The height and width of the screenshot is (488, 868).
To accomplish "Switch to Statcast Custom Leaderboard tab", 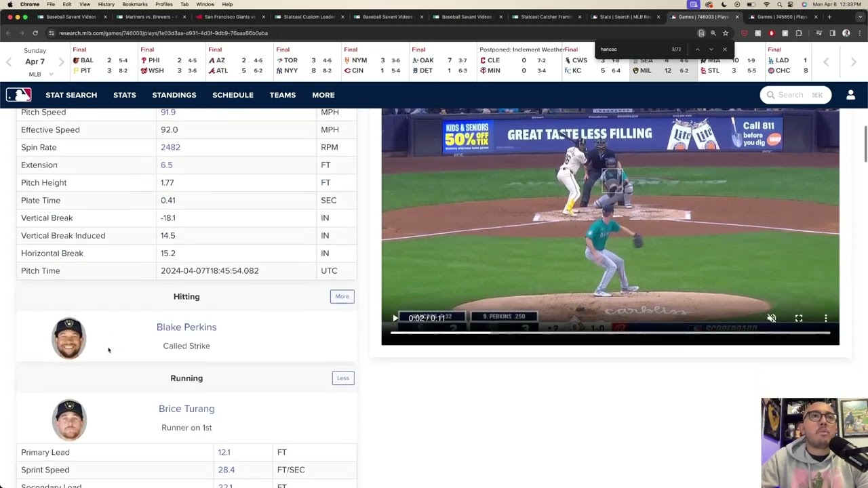I will point(309,17).
